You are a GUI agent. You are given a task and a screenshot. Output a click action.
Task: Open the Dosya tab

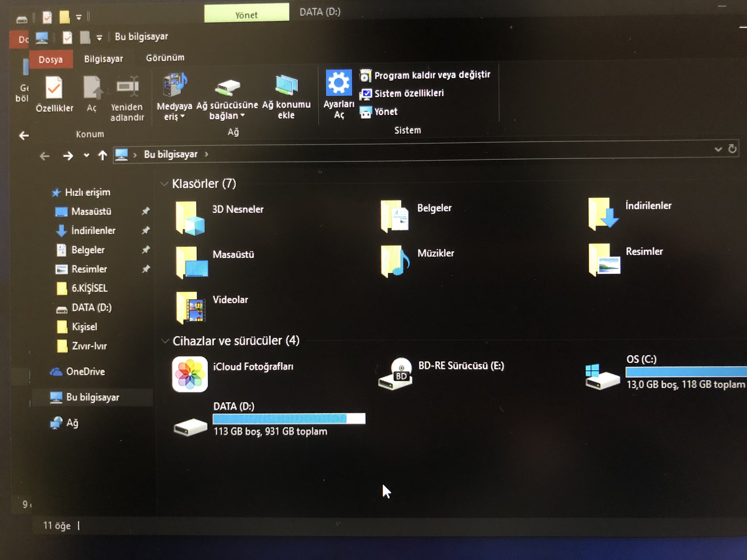coord(51,60)
